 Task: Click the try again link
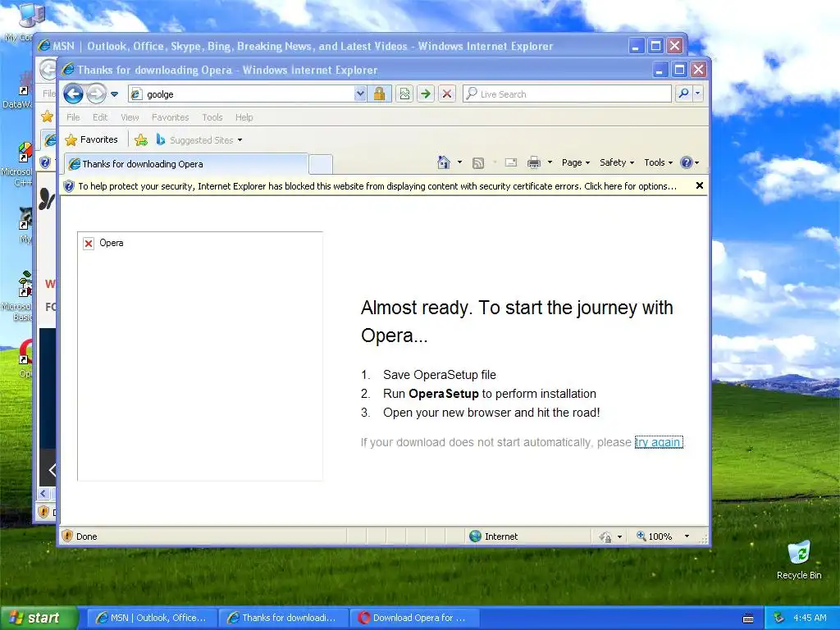(659, 442)
